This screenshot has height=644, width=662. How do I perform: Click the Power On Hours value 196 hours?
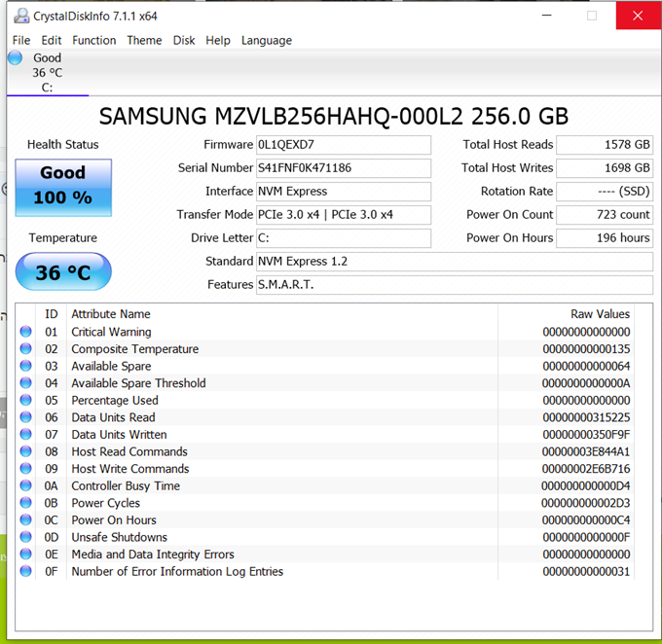(x=605, y=238)
